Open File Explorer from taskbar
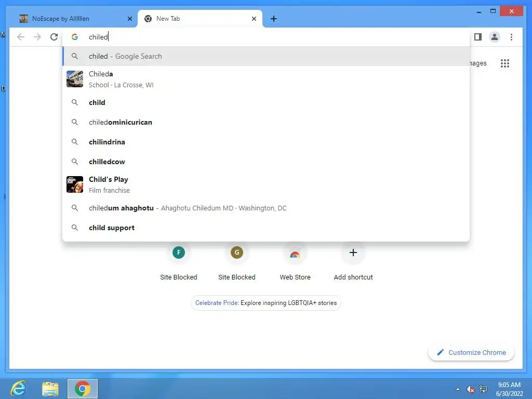 tap(50, 389)
